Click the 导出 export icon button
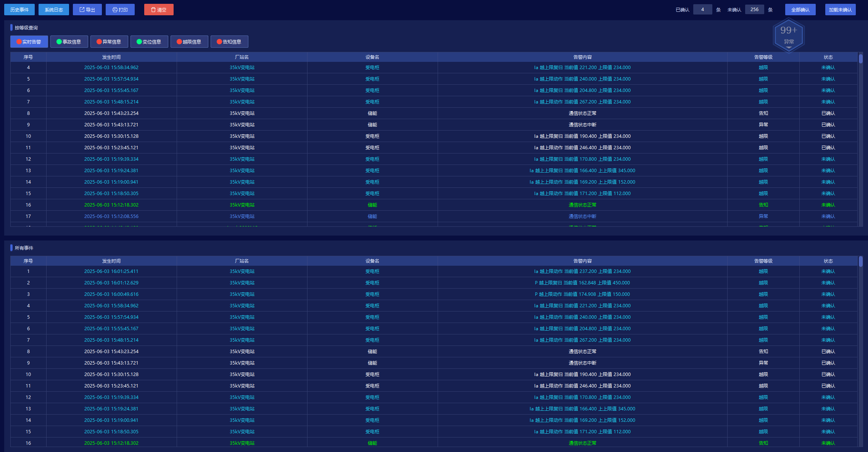The image size is (868, 452). point(87,10)
